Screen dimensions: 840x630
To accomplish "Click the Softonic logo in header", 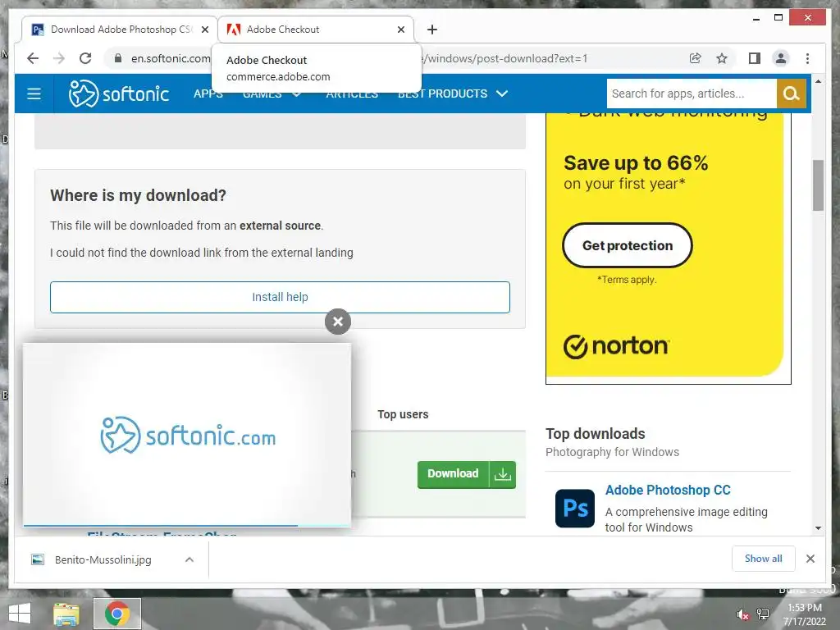I will 118,94.
